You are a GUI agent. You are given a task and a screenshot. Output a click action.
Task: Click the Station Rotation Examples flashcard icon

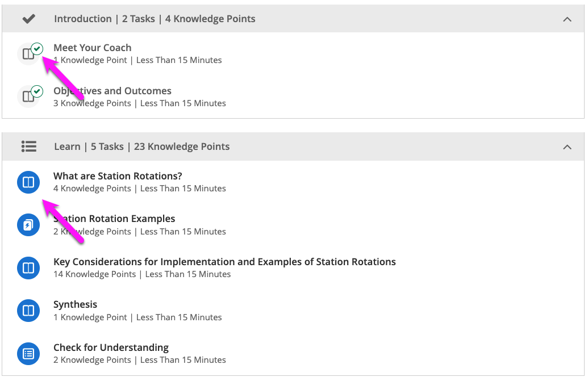[28, 225]
